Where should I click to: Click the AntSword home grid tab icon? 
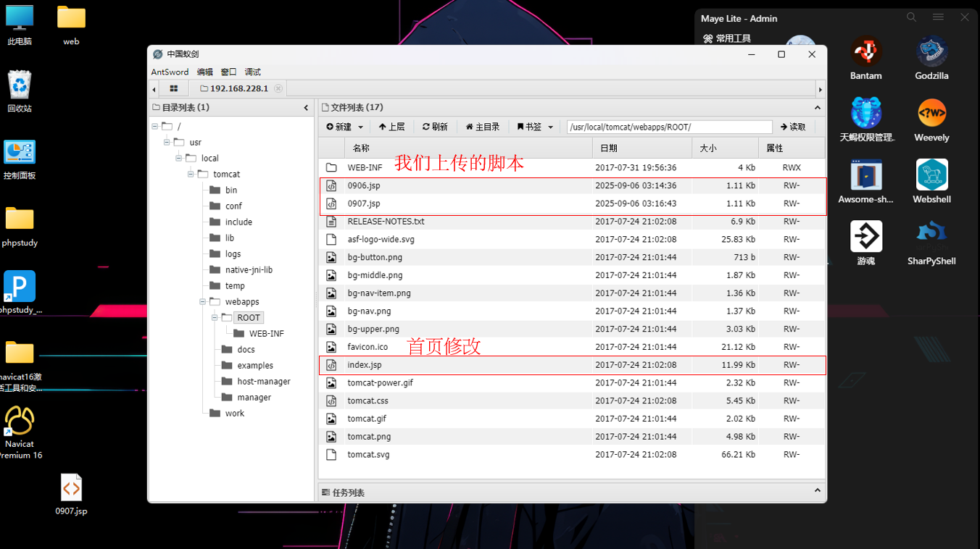pyautogui.click(x=174, y=88)
